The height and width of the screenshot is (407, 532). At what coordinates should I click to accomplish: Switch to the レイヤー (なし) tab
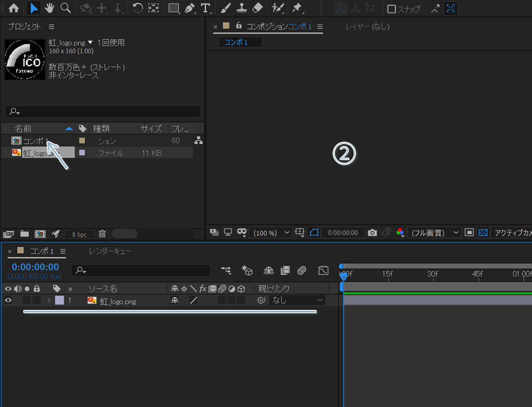click(x=368, y=27)
